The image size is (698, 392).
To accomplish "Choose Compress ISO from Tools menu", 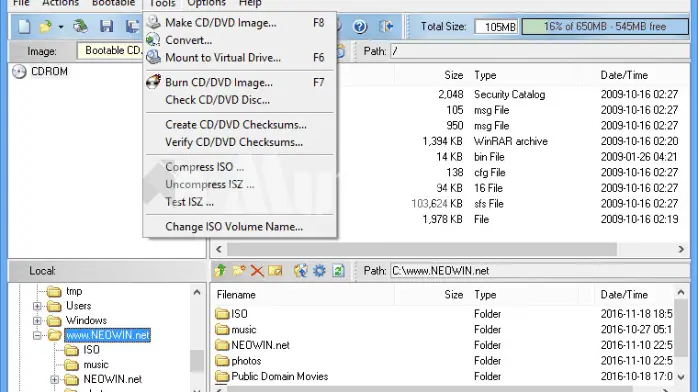I will click(x=240, y=167).
